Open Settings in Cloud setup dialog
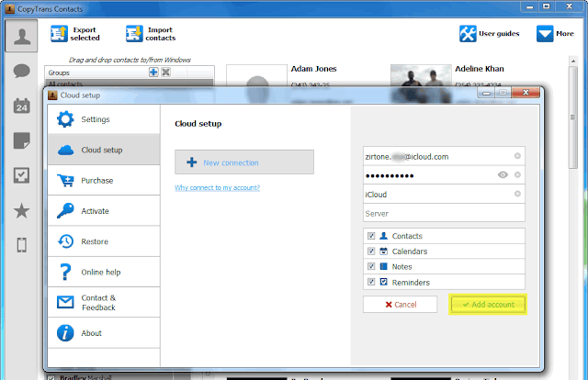Image resolution: width=588 pixels, height=380 pixels. [x=104, y=119]
